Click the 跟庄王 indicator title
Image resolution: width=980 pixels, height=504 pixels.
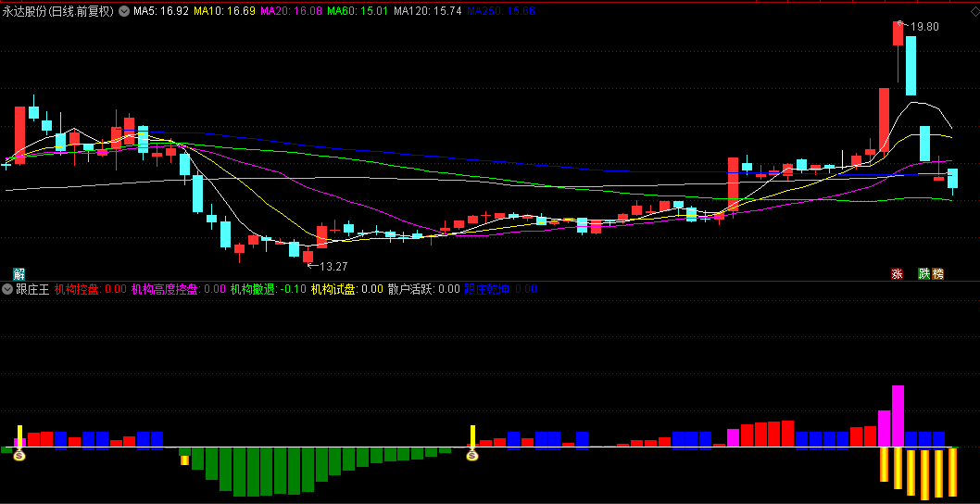tap(32, 289)
